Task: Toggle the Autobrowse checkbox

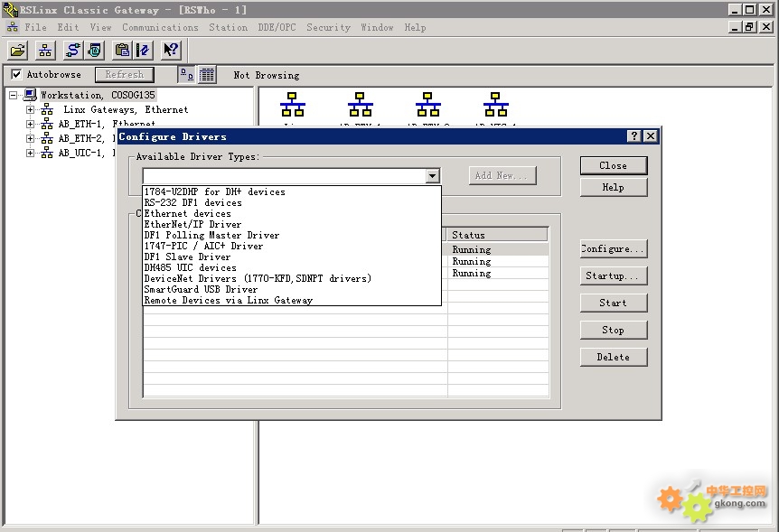Action: click(x=16, y=74)
